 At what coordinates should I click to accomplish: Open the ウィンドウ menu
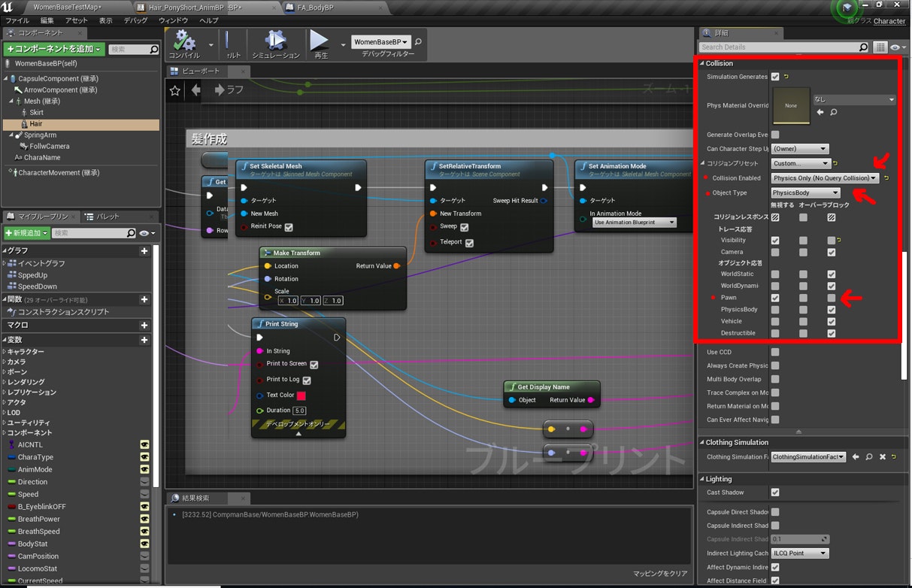[x=174, y=20]
